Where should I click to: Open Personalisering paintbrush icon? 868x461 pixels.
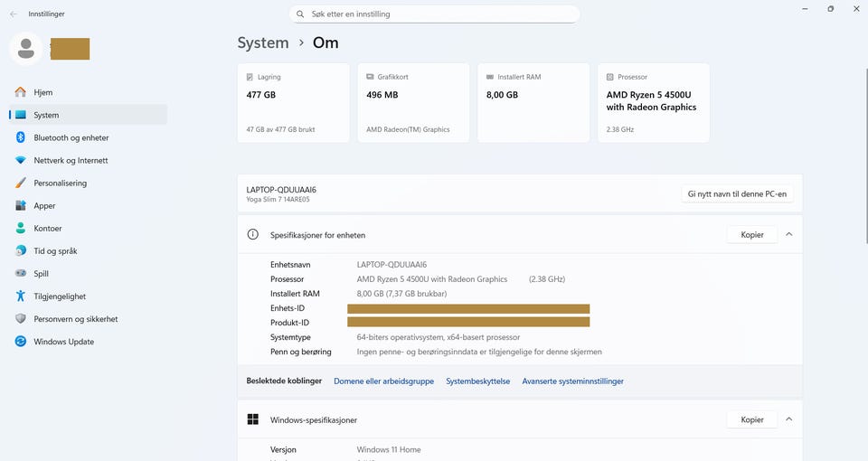point(21,183)
